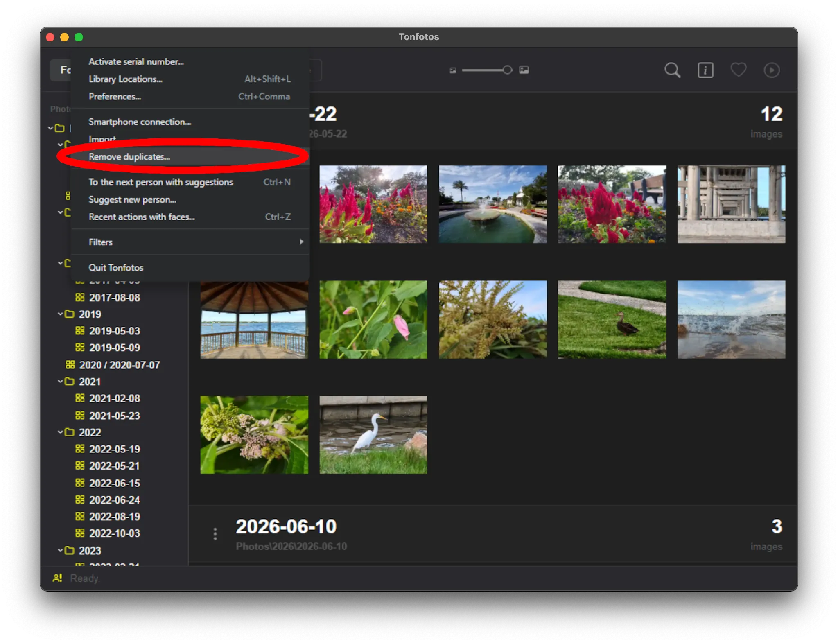Click the folder icon for 2023
838x644 pixels.
[x=70, y=550]
